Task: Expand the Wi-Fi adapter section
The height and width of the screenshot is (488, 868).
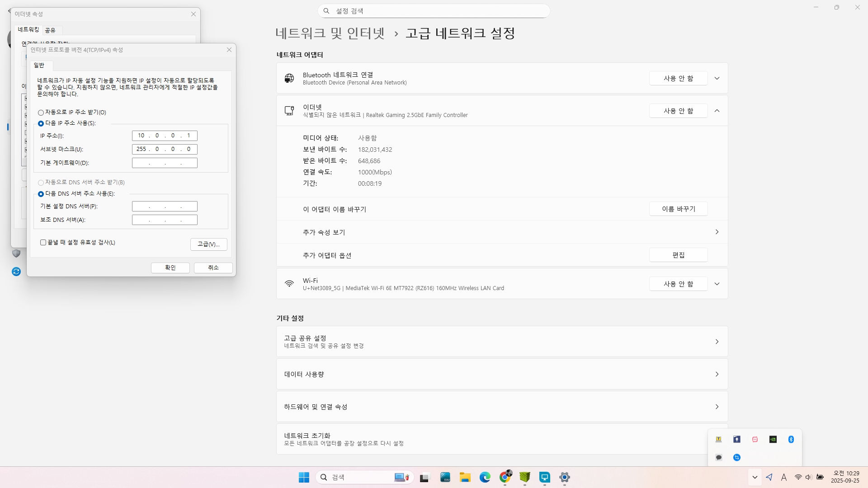Action: pyautogui.click(x=717, y=284)
